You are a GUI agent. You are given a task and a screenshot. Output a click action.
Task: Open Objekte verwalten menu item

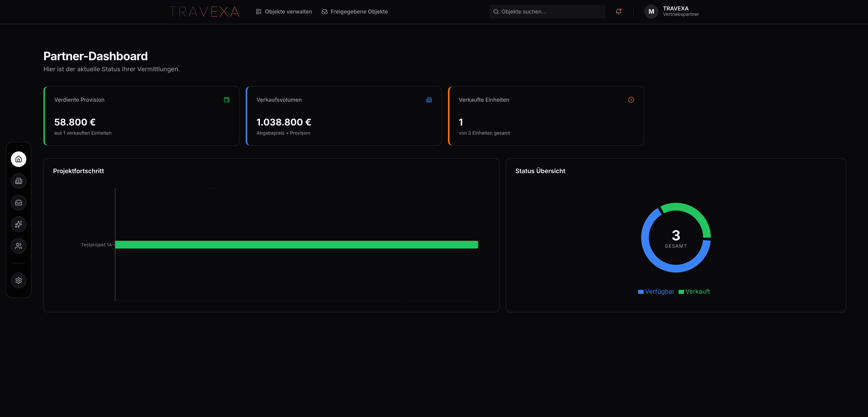pyautogui.click(x=284, y=12)
